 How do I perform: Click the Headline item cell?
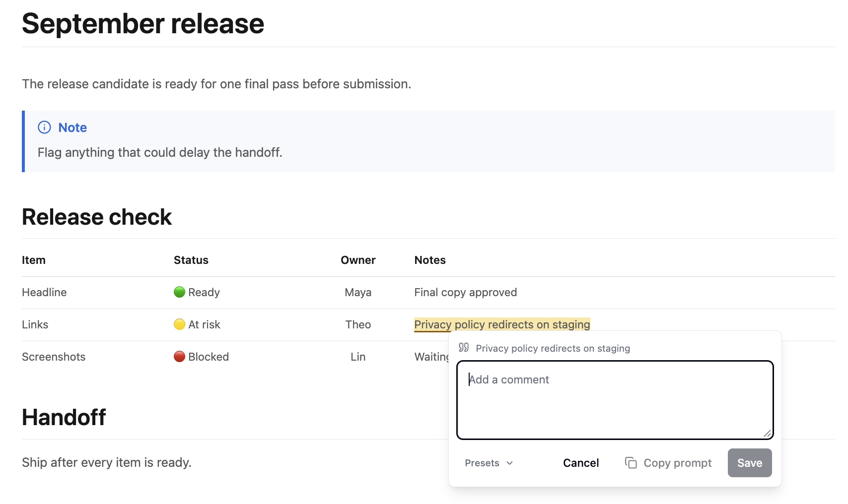[44, 292]
